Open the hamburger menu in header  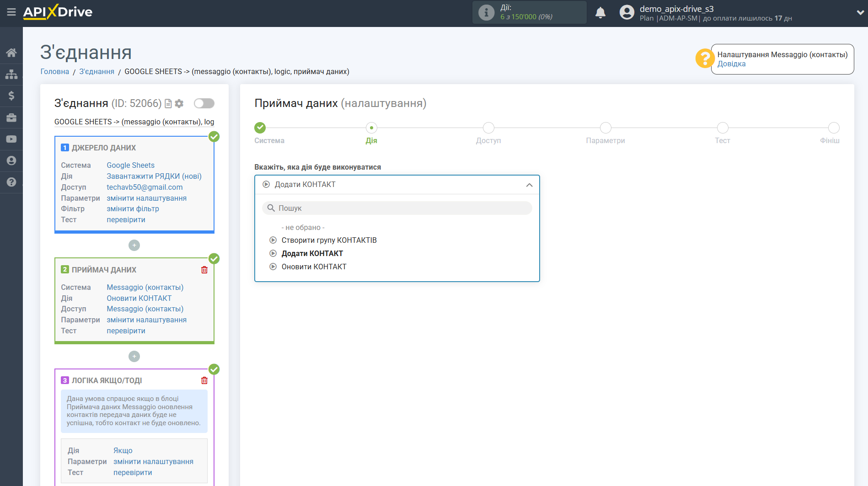tap(11, 12)
